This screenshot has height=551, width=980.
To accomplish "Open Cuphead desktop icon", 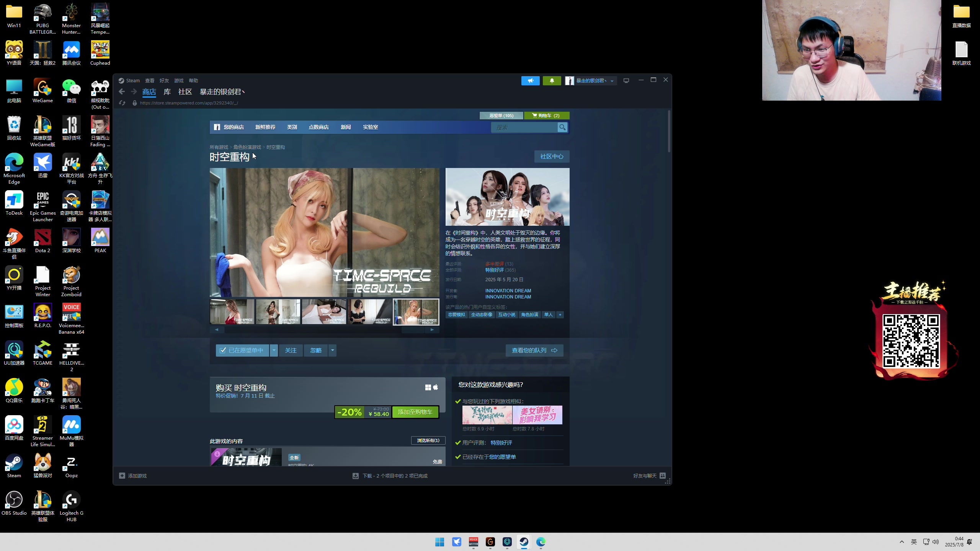I will click(x=100, y=53).
